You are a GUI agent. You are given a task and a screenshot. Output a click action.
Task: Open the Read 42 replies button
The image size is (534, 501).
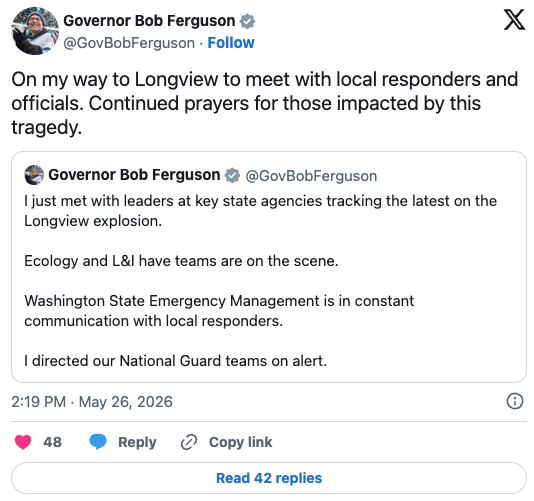pyautogui.click(x=269, y=478)
